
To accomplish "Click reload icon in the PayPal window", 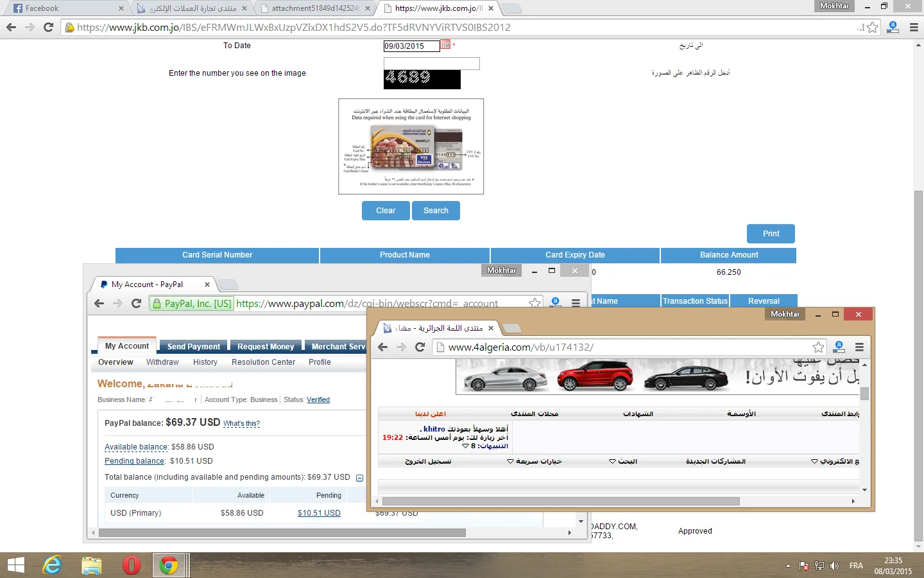I will [x=136, y=304].
